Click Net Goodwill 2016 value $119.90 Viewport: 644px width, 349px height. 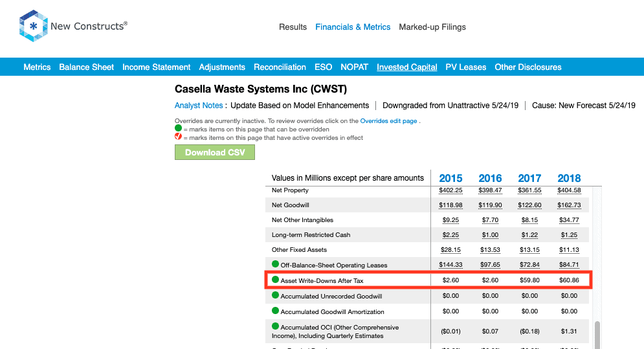click(x=490, y=205)
